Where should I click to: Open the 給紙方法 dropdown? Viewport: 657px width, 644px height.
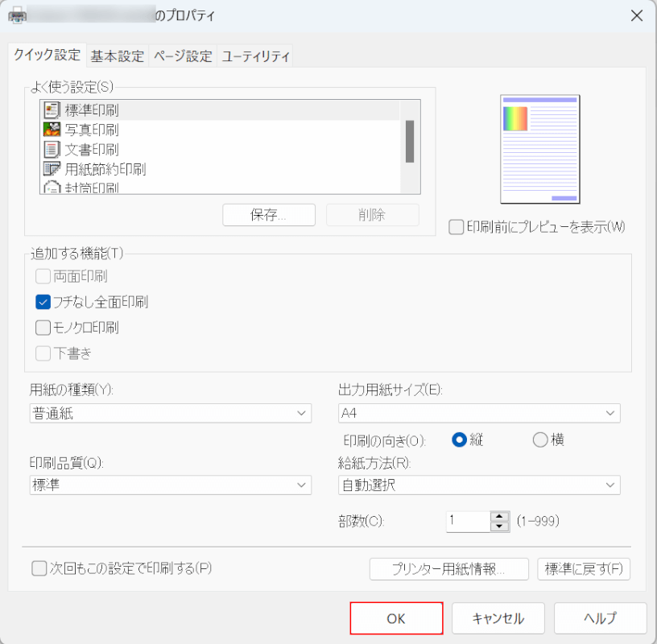point(479,485)
